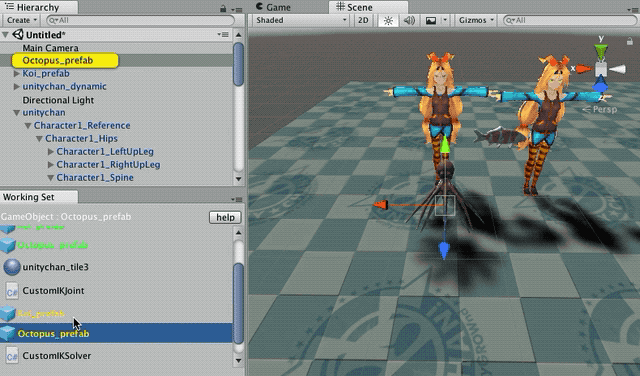Toggle Persp projection label
640x376 pixels.
600,109
